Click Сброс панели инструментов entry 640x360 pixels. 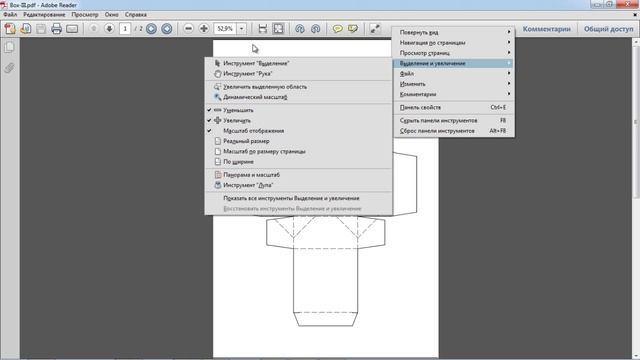[453, 131]
